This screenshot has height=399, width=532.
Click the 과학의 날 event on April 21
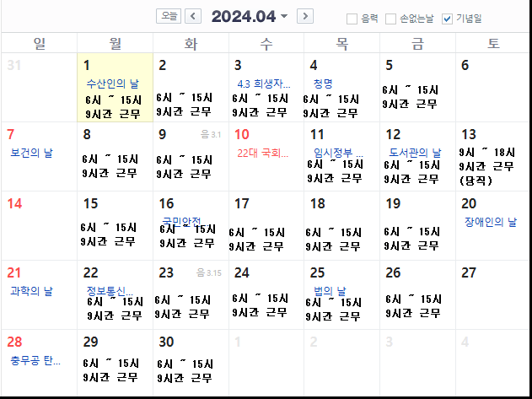click(32, 291)
